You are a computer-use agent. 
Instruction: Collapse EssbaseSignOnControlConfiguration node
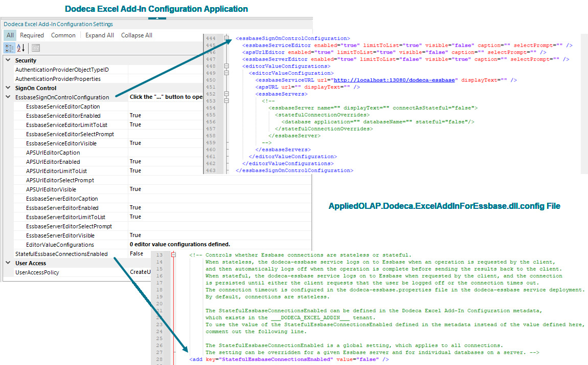pyautogui.click(x=8, y=97)
